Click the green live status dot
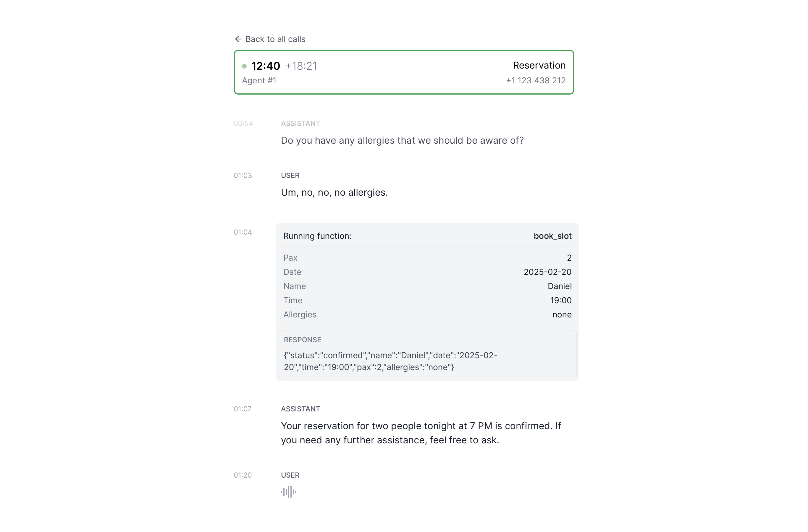The image size is (808, 532). (244, 66)
